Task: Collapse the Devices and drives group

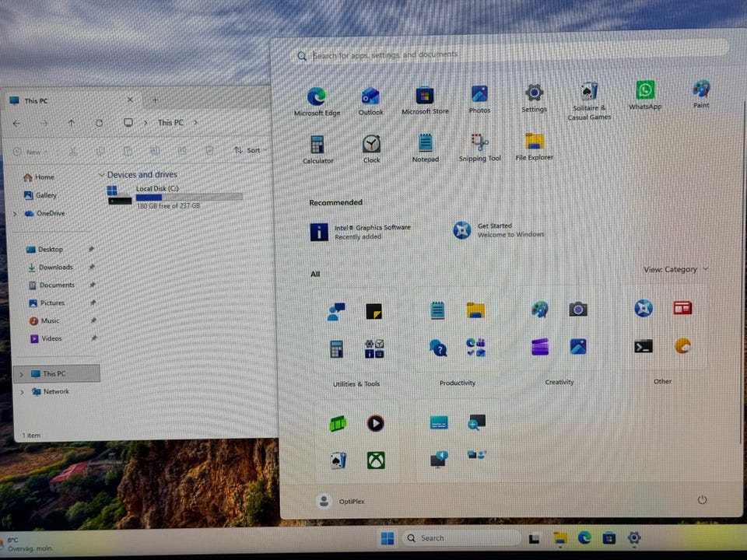Action: pos(101,175)
